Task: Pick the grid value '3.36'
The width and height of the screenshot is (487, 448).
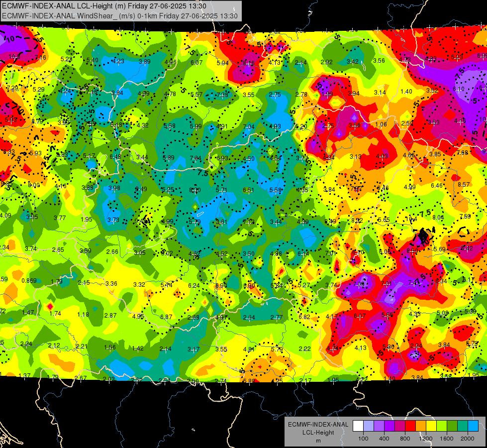Action: 111,283
